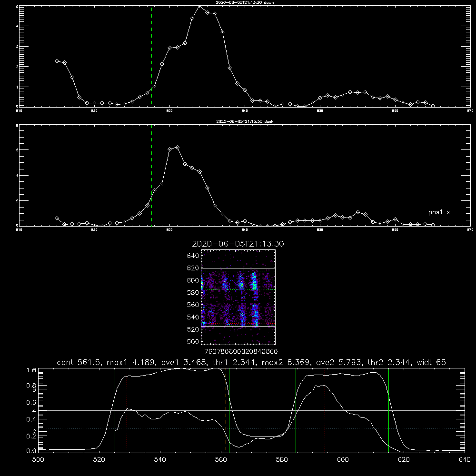Click the '580' label on bottom plot x-axis
This screenshot has width=476, height=476.
(282, 460)
